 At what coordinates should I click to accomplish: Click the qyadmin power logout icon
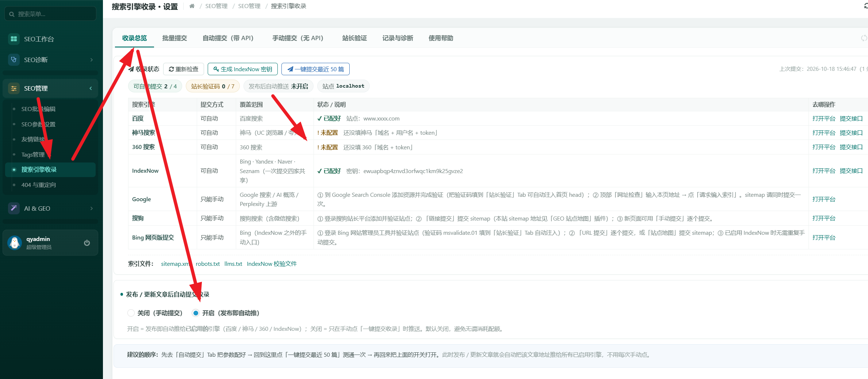pos(87,243)
